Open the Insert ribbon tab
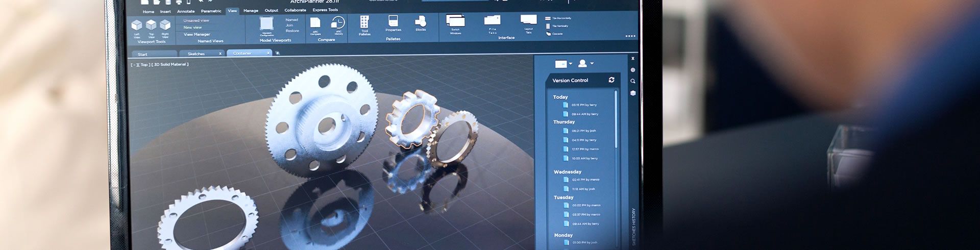The width and height of the screenshot is (980, 250). pyautogui.click(x=165, y=12)
